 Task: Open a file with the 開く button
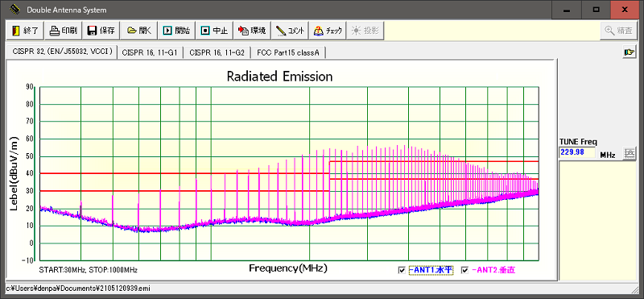click(x=138, y=31)
